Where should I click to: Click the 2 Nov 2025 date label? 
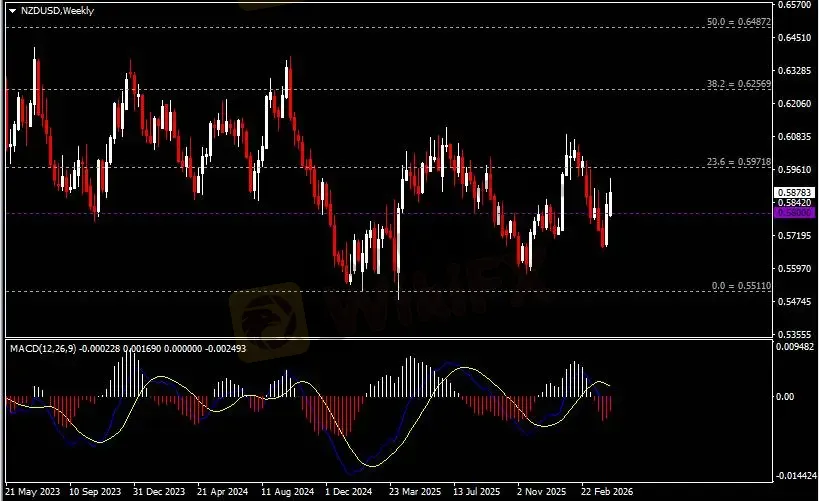click(542, 492)
